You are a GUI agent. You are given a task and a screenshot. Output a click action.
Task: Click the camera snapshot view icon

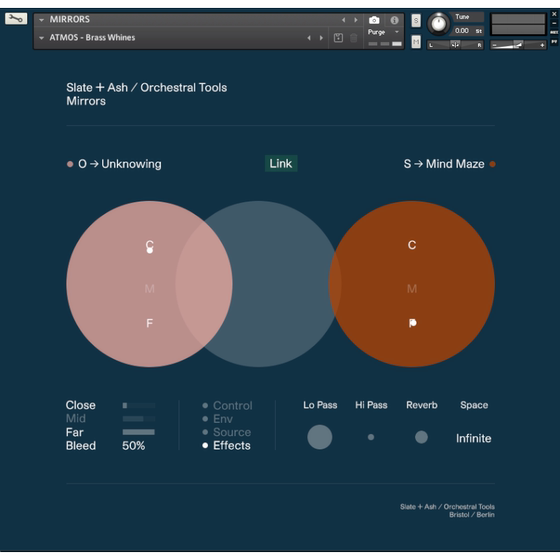click(x=374, y=20)
